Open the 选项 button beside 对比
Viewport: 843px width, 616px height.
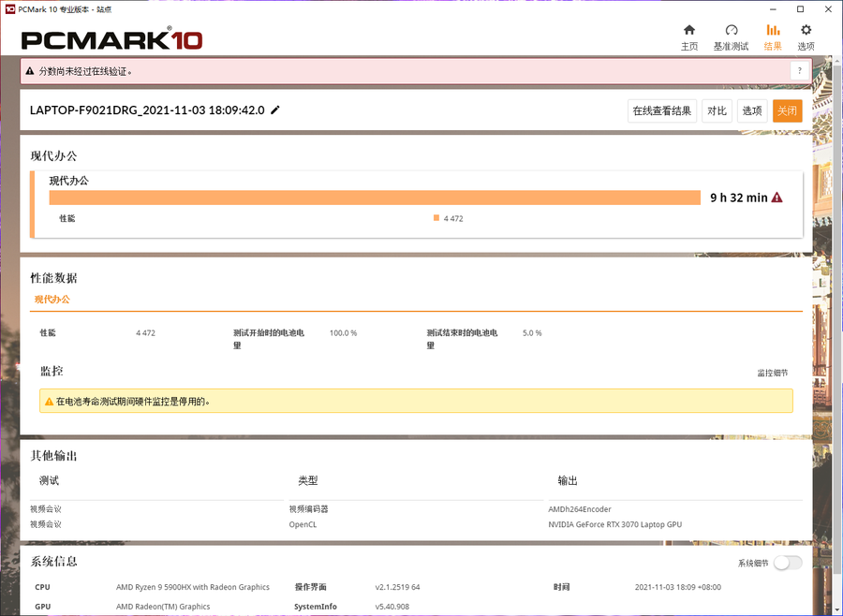coord(752,110)
